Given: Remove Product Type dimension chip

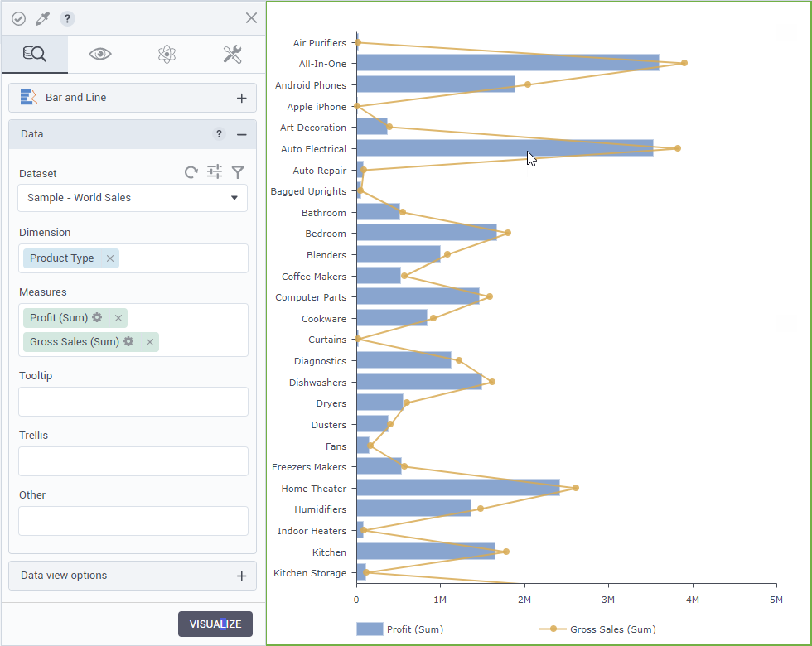Looking at the screenshot, I should 110,258.
